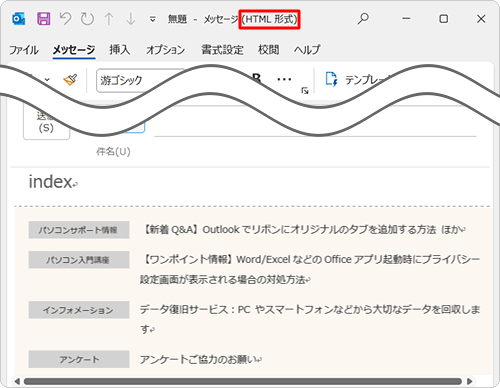The image size is (500, 388).
Task: Open the font dialog launcher arrow
Action: [x=305, y=90]
